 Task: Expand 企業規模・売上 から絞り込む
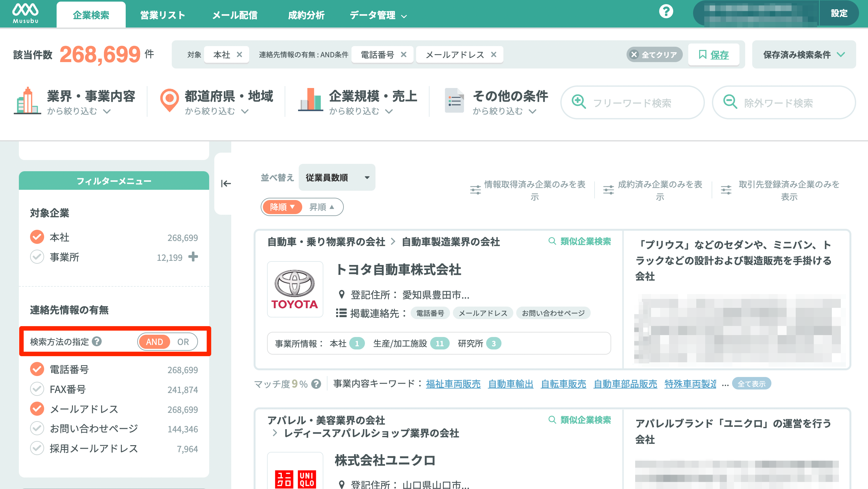(x=361, y=111)
